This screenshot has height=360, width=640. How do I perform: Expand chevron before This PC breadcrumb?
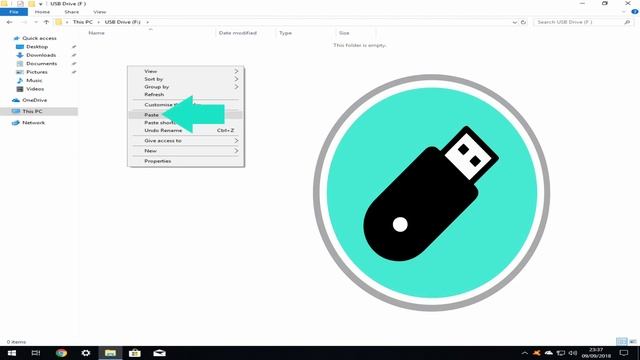coord(67,22)
